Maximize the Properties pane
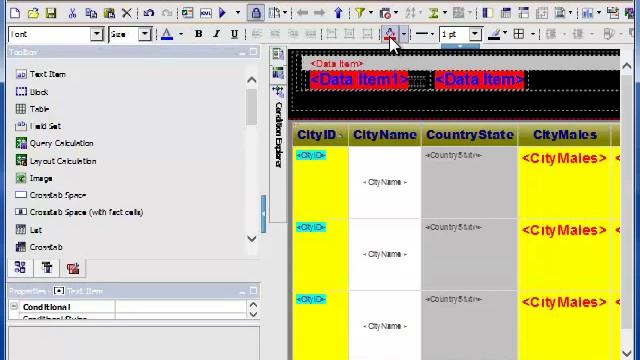The height and width of the screenshot is (360, 640). point(253,291)
